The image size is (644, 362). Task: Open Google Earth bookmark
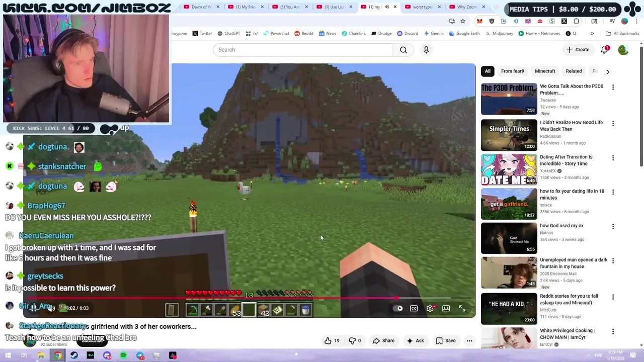464,34
